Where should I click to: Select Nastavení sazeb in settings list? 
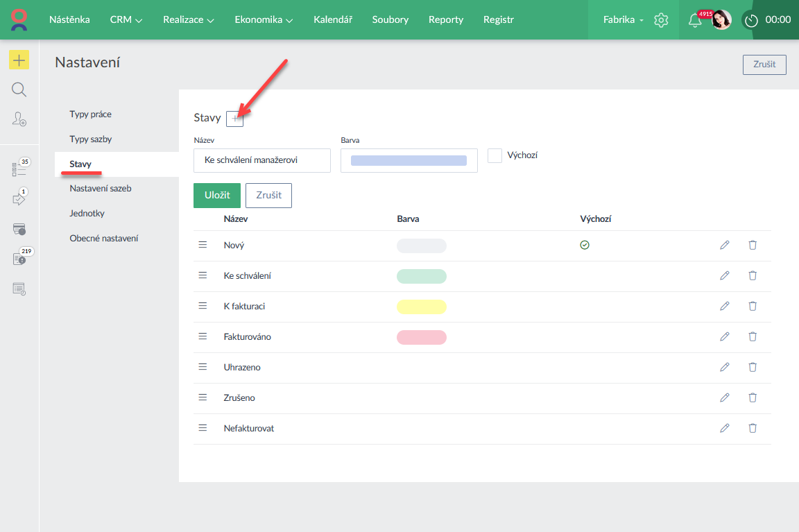tap(101, 188)
